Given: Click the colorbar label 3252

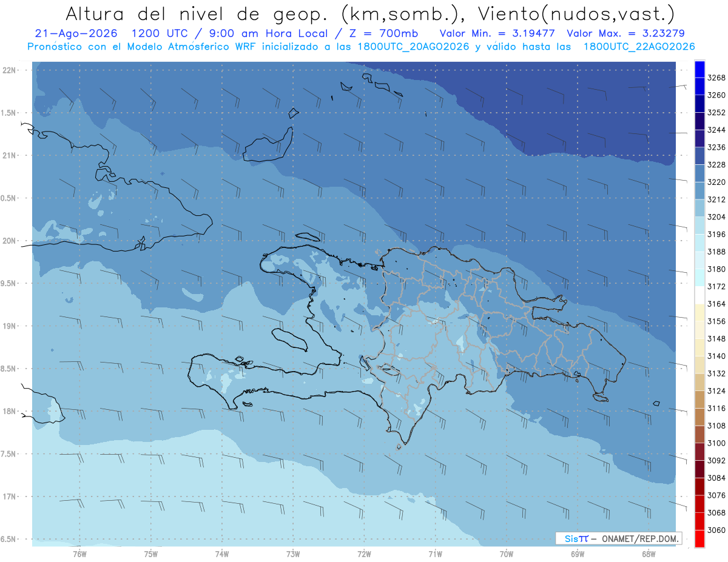Looking at the screenshot, I should click(716, 113).
